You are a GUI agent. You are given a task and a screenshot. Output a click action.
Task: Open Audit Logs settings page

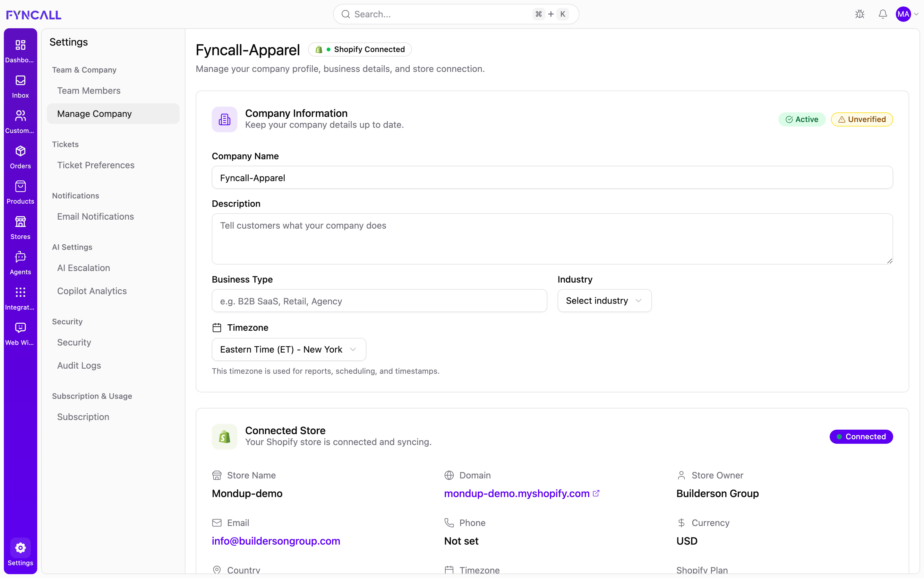[113, 365]
